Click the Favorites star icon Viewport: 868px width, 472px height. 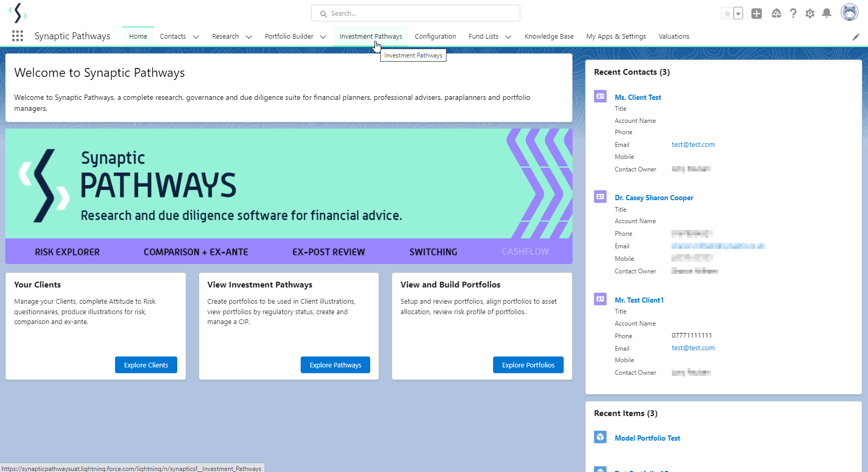[x=727, y=14]
